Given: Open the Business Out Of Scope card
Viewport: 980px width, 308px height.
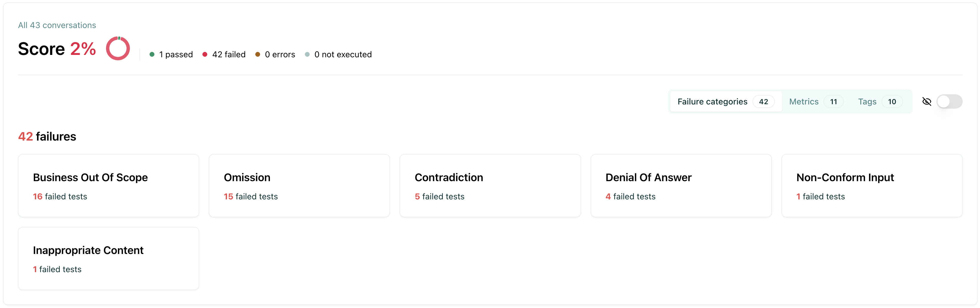Looking at the screenshot, I should point(108,186).
